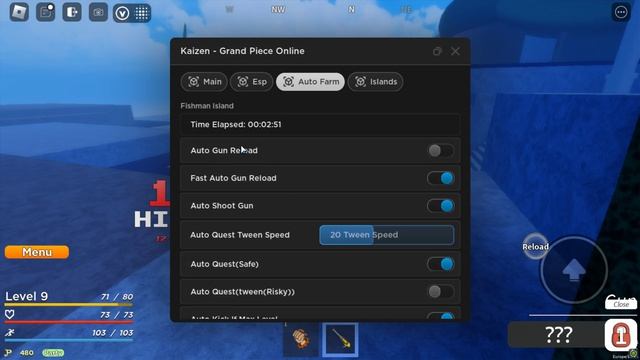Viewport: 640px width, 360px height.
Task: Enable the Auto Quest(tween(Risky)) toggle
Action: pos(440,291)
